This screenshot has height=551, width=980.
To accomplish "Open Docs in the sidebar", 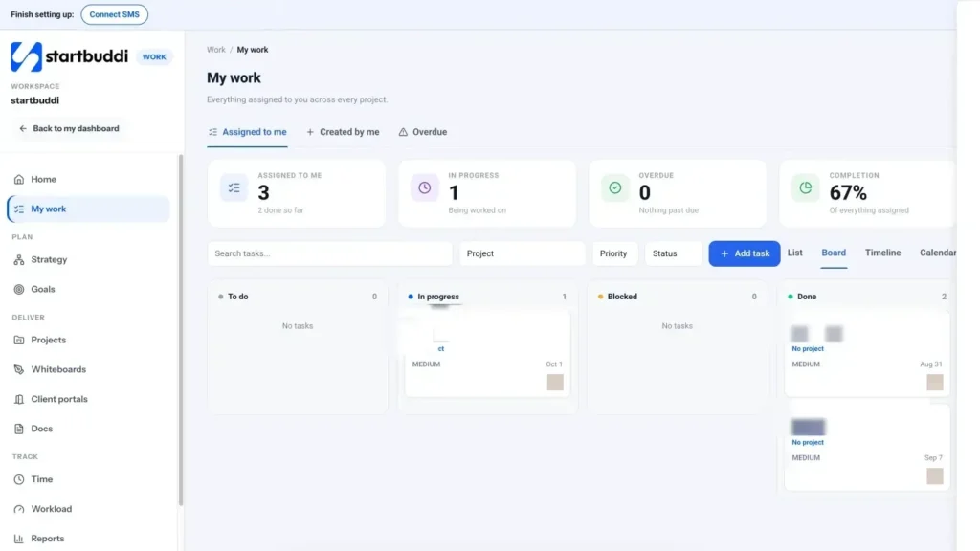I will pos(89,429).
